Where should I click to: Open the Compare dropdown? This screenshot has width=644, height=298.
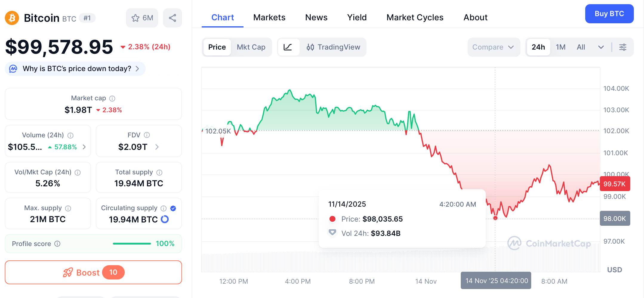[x=493, y=47]
